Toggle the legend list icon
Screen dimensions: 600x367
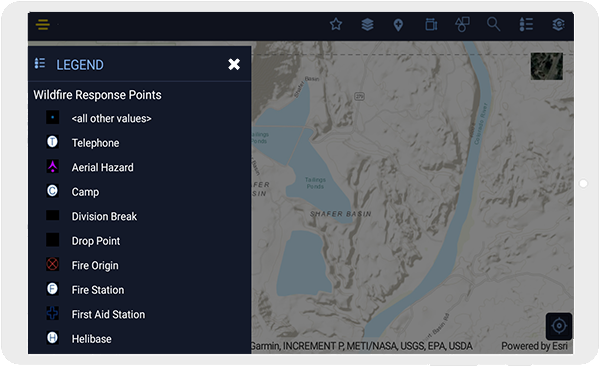coord(526,24)
